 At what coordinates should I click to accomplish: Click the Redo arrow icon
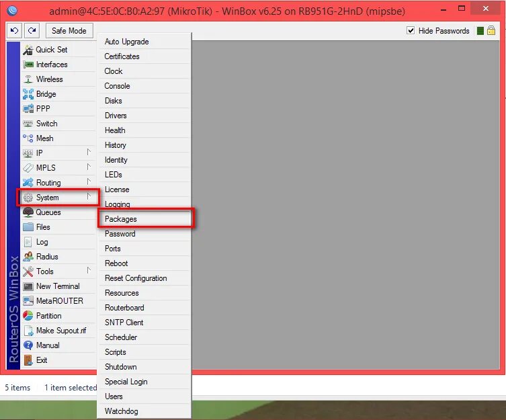[x=32, y=31]
